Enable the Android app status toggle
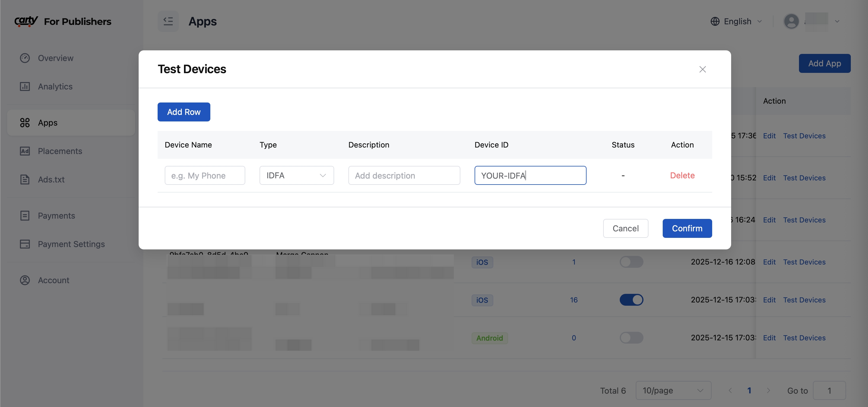This screenshot has width=868, height=407. point(631,338)
